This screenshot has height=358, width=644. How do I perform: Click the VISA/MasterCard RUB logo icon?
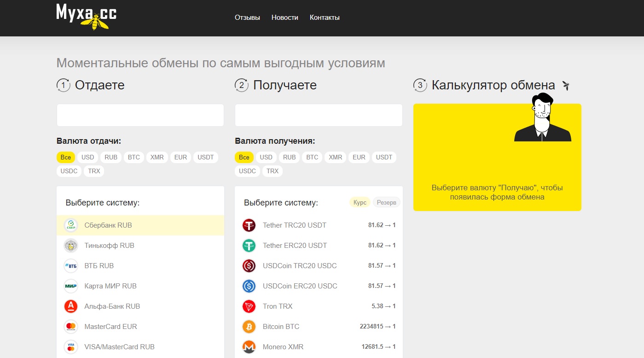coord(71,347)
